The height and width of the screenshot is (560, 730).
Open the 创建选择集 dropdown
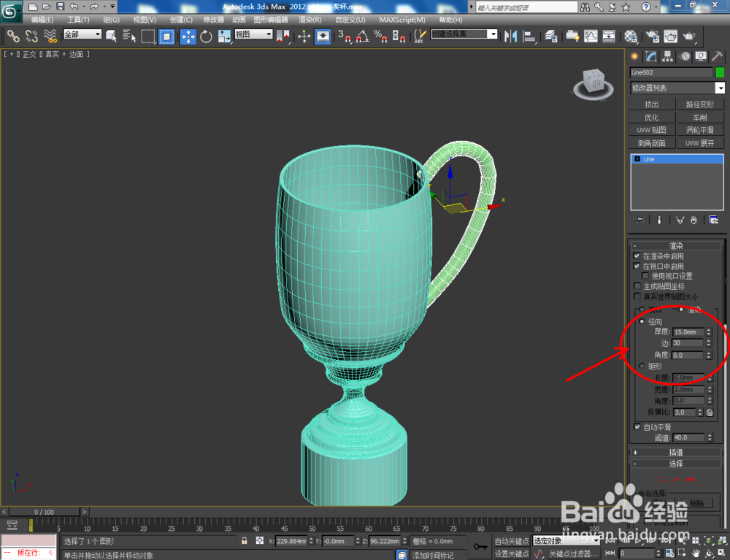pos(464,34)
